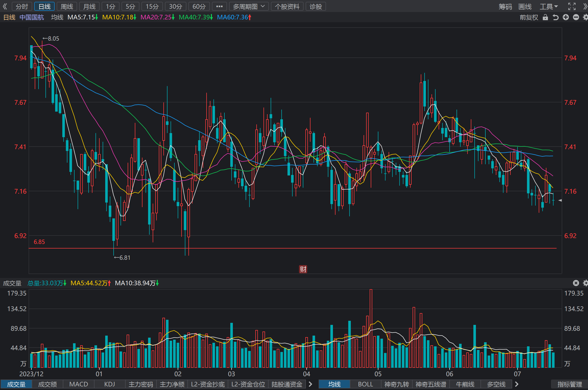Screen dimensions: 588x390
Task: Select 牛熊线 overlay
Action: click(465, 384)
